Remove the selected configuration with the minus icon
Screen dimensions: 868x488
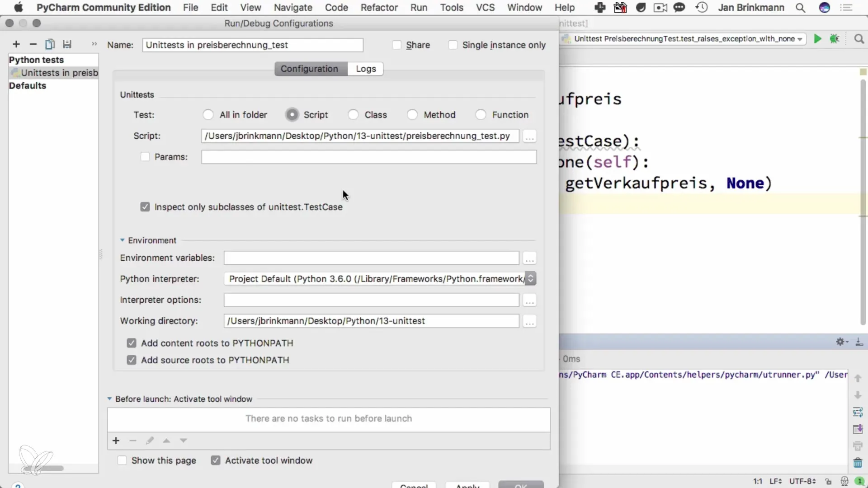[33, 44]
